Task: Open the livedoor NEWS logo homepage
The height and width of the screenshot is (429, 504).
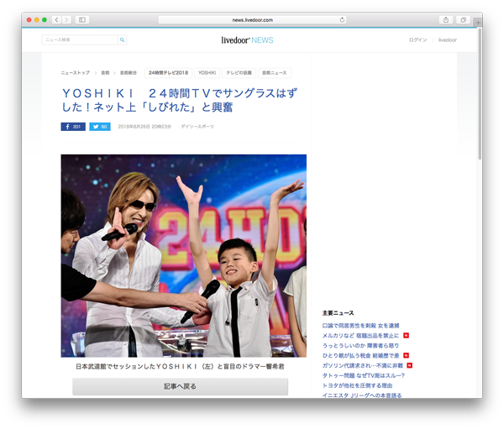Action: click(247, 40)
